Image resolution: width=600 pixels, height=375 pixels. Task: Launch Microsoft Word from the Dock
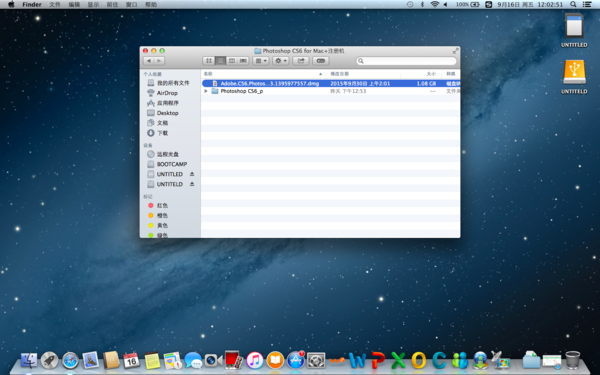(357, 360)
